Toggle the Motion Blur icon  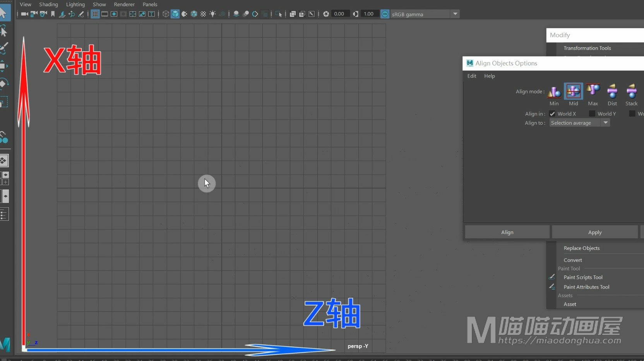coord(246,14)
